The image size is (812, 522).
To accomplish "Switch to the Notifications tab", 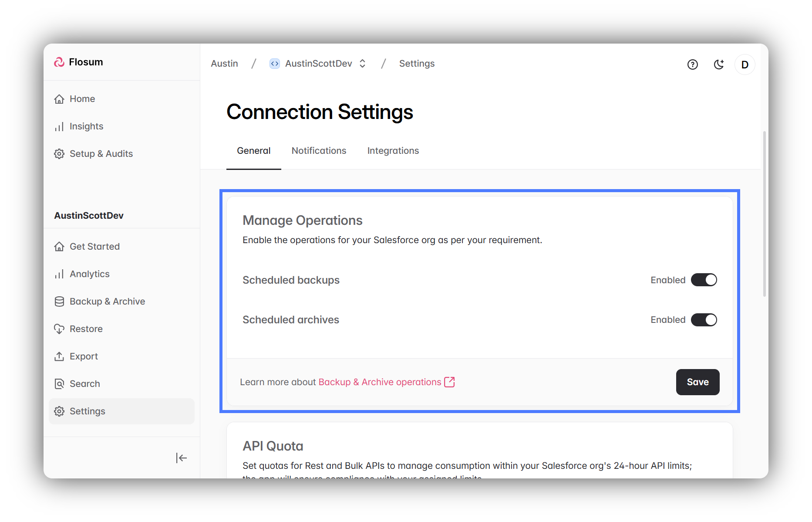I will [x=319, y=151].
